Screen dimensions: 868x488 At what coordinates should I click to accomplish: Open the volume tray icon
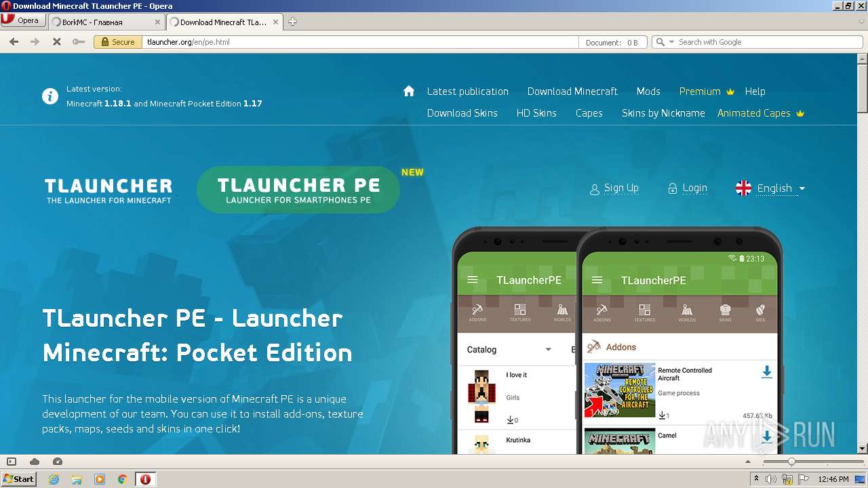[771, 479]
